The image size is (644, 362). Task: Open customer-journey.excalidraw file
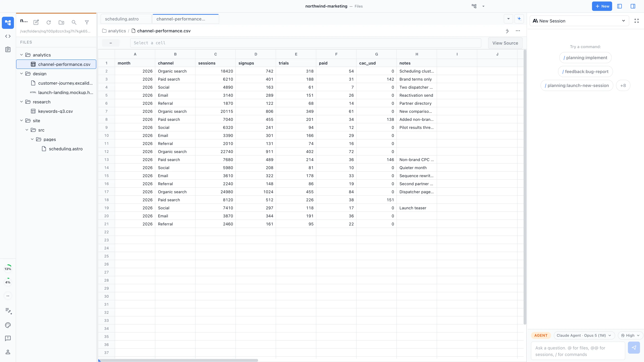[x=56, y=83]
